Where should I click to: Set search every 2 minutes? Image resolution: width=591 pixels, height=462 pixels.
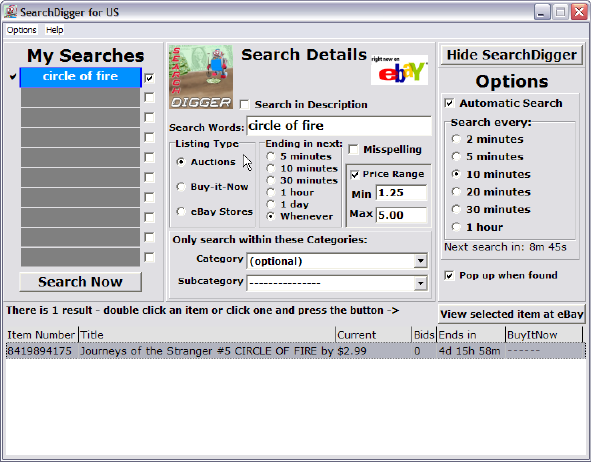(456, 139)
